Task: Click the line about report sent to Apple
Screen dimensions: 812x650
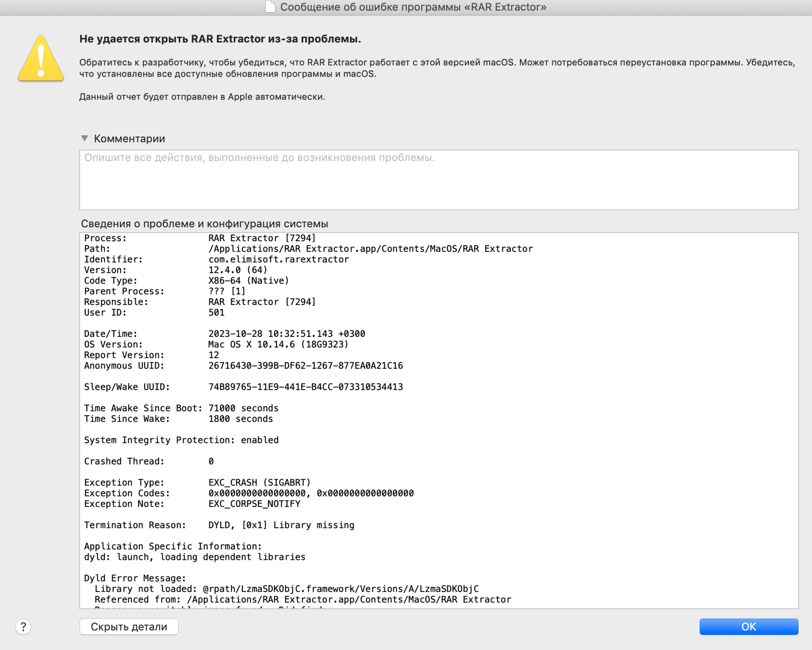Action: click(x=202, y=97)
